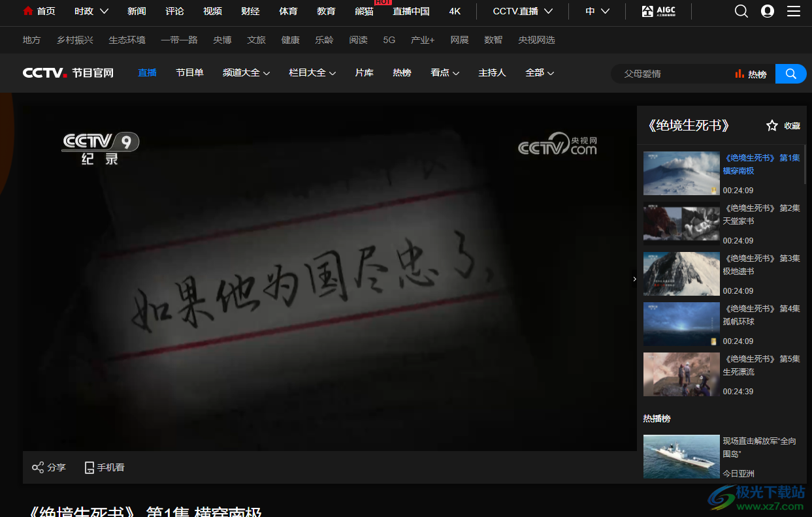The height and width of the screenshot is (517, 812).
Task: Click the video player area
Action: pos(330,278)
